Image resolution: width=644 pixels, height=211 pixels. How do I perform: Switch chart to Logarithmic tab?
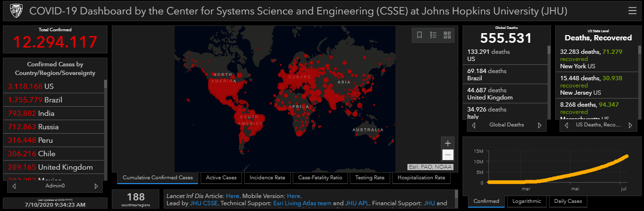pyautogui.click(x=526, y=201)
